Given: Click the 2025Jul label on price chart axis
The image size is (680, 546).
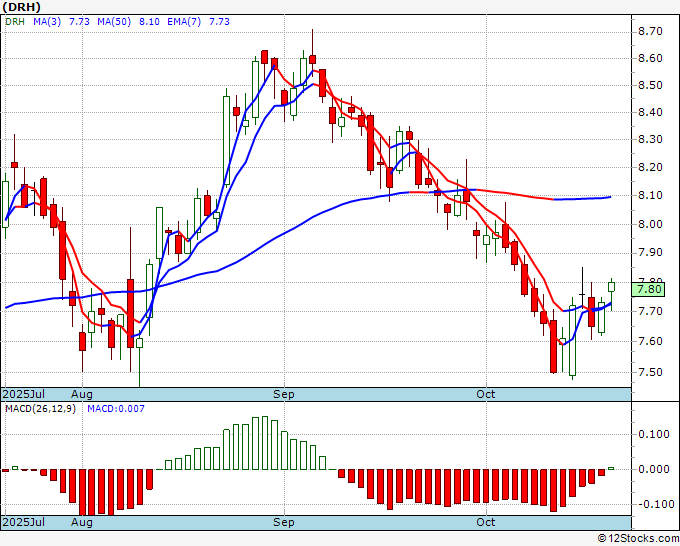Looking at the screenshot, I should [24, 394].
